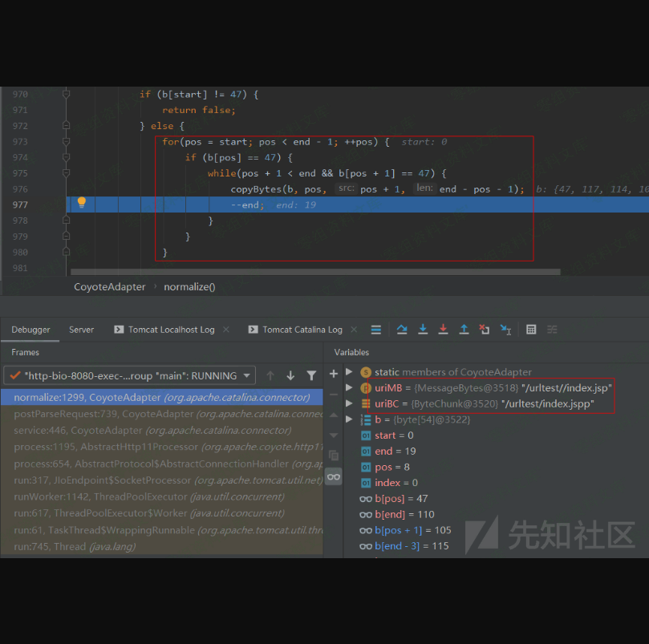
Task: Click the lightbulb intention icon on line 977
Action: tap(81, 204)
